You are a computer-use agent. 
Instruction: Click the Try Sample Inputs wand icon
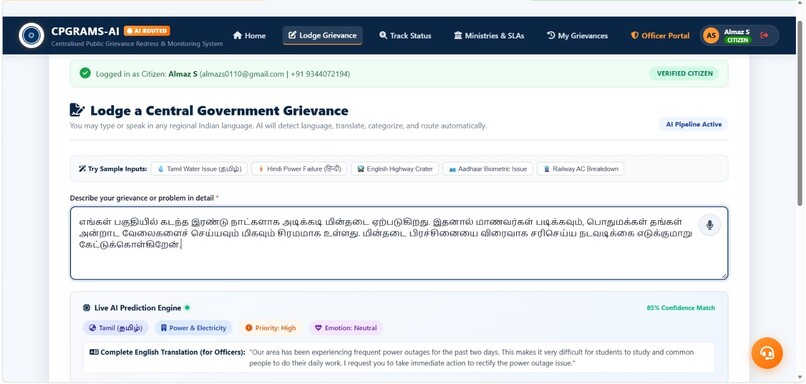point(82,169)
